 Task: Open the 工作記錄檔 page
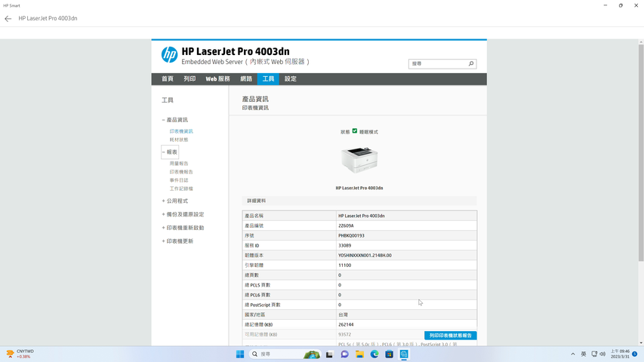tap(181, 189)
